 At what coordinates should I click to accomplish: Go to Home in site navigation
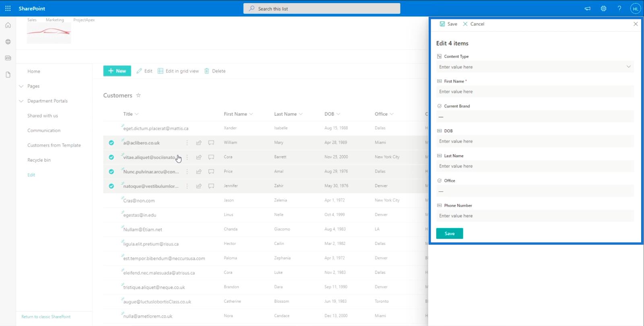34,71
